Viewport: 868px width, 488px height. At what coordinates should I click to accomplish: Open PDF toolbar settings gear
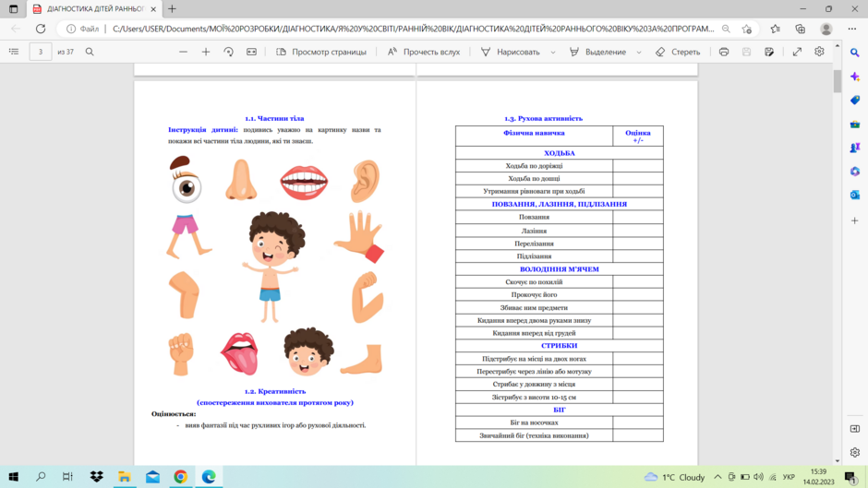[x=819, y=52]
